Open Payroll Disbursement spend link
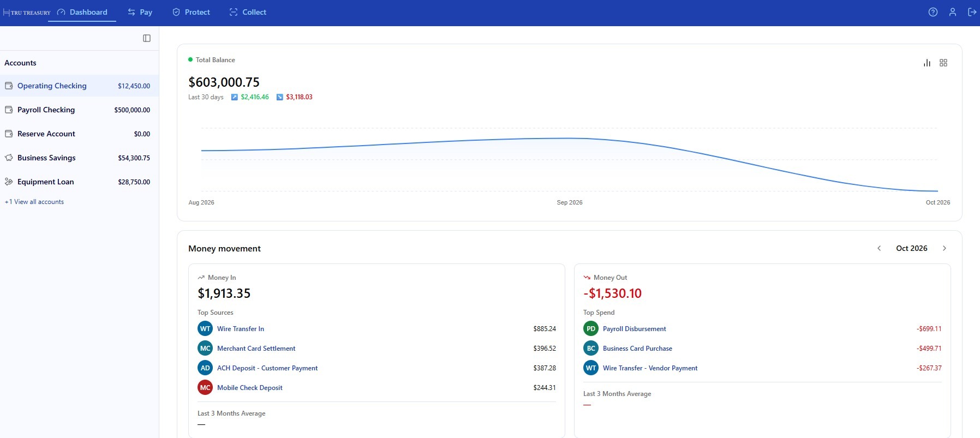The image size is (980, 438). [635, 329]
